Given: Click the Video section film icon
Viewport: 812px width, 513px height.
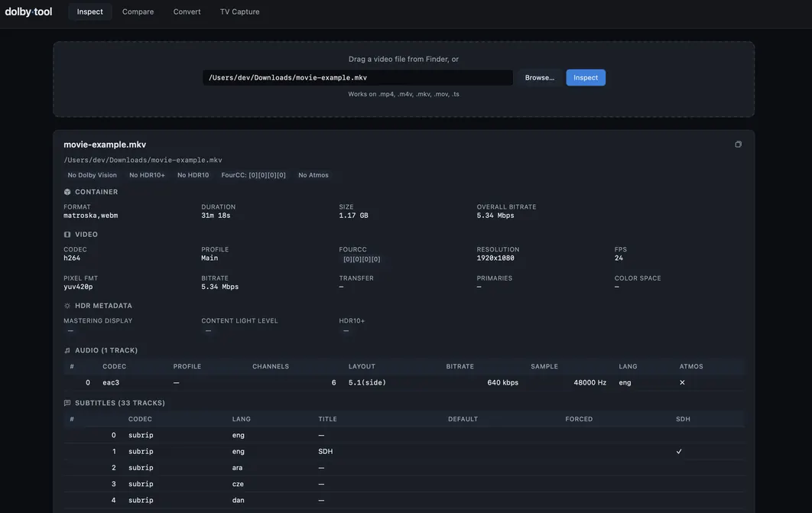Looking at the screenshot, I should point(67,235).
